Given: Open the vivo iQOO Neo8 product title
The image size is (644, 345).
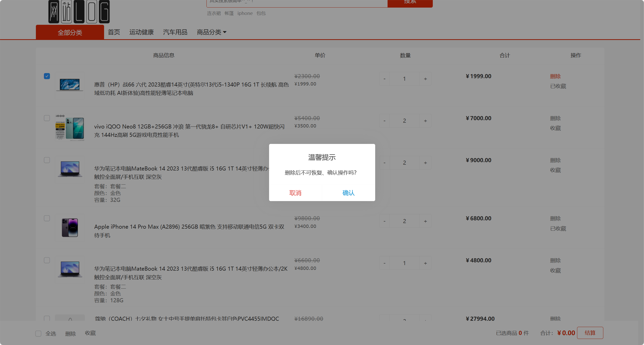Looking at the screenshot, I should point(189,131).
